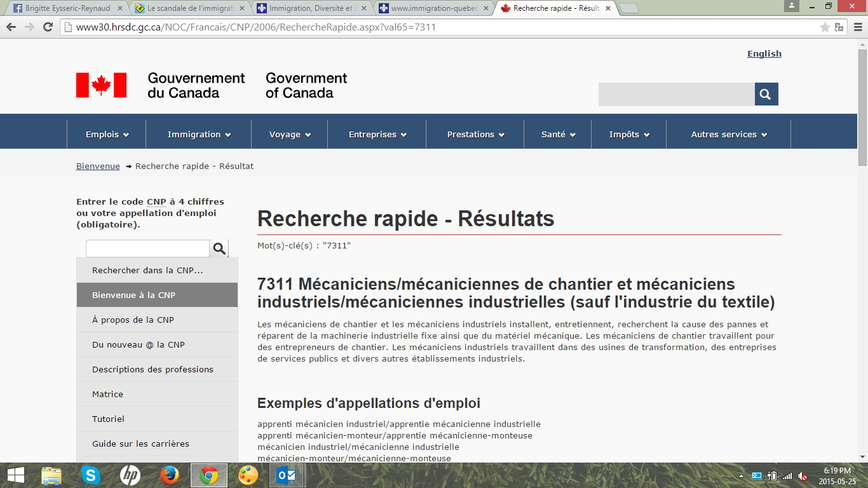Open the Paint palette taskbar icon
This screenshot has height=488, width=868.
coord(248,475)
